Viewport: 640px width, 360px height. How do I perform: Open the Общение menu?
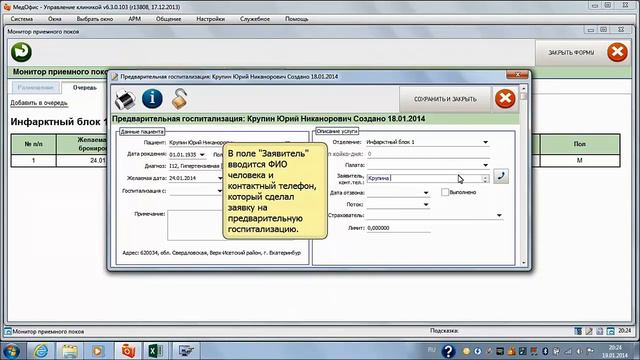point(168,19)
